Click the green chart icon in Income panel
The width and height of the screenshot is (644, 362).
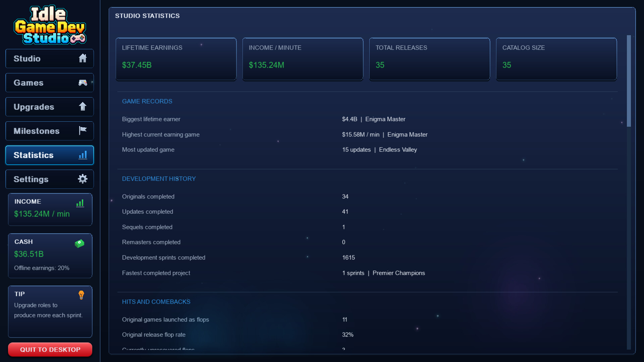[80, 203]
